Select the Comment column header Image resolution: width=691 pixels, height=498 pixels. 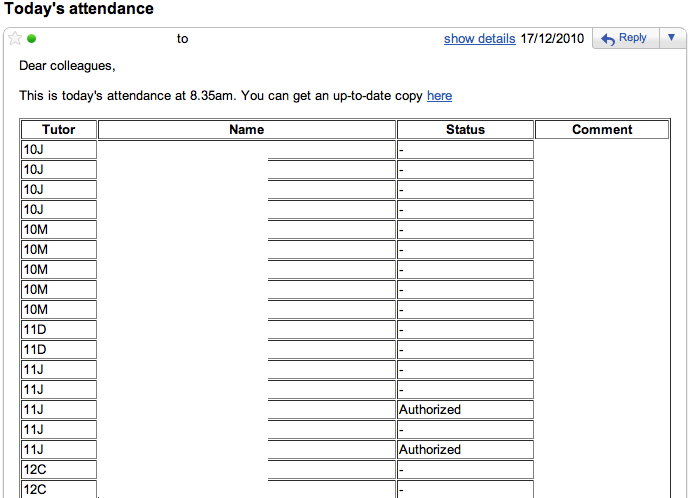click(x=602, y=129)
